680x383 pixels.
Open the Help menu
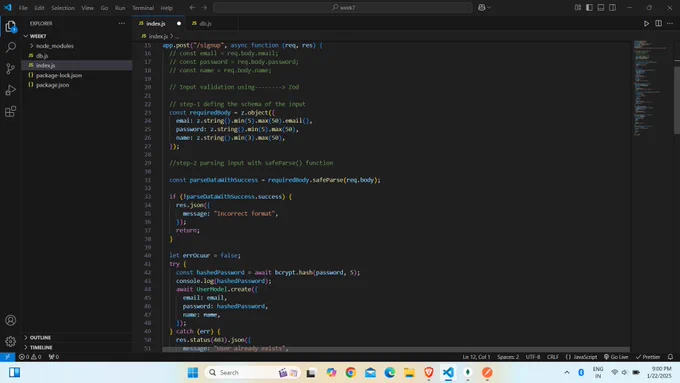coord(167,8)
